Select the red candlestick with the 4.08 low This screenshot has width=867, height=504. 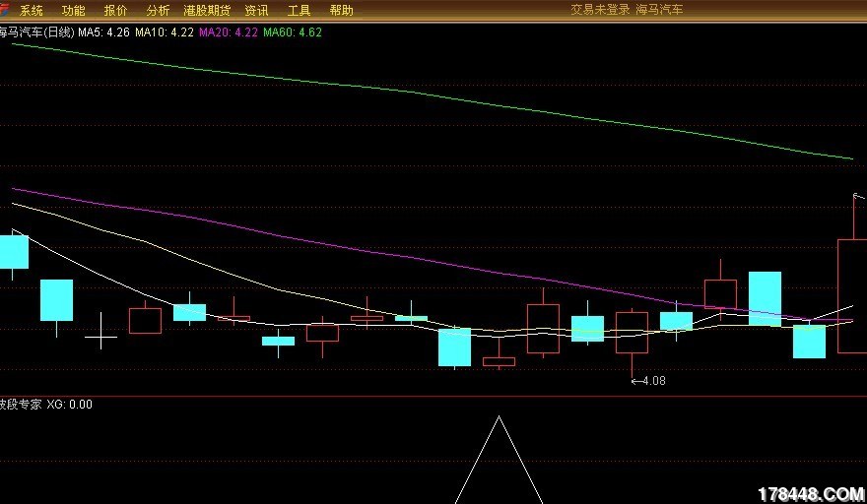tap(632, 345)
